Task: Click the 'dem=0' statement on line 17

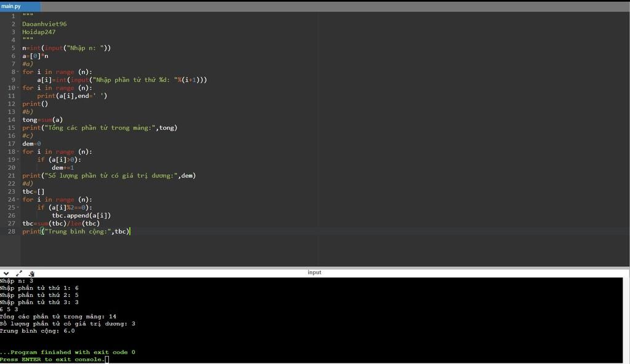Action: pos(31,144)
